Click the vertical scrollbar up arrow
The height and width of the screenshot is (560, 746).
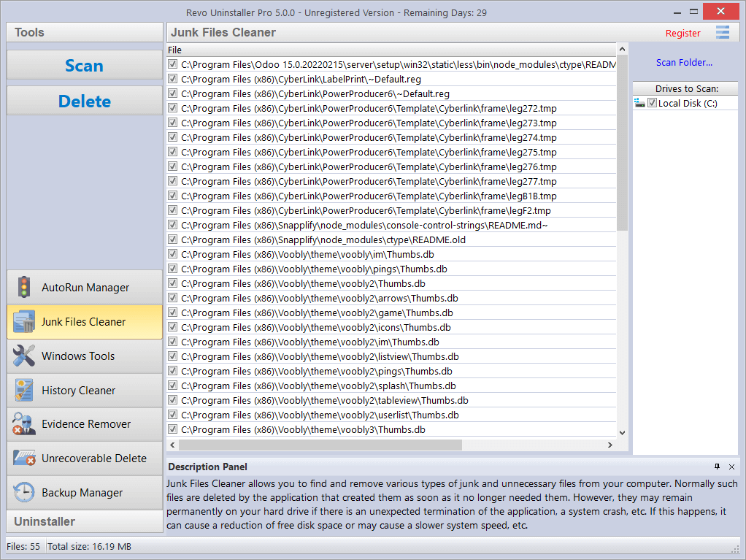pos(622,50)
